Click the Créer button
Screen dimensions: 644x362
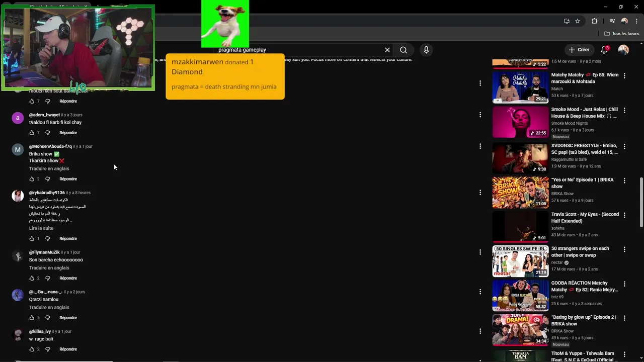(x=579, y=50)
